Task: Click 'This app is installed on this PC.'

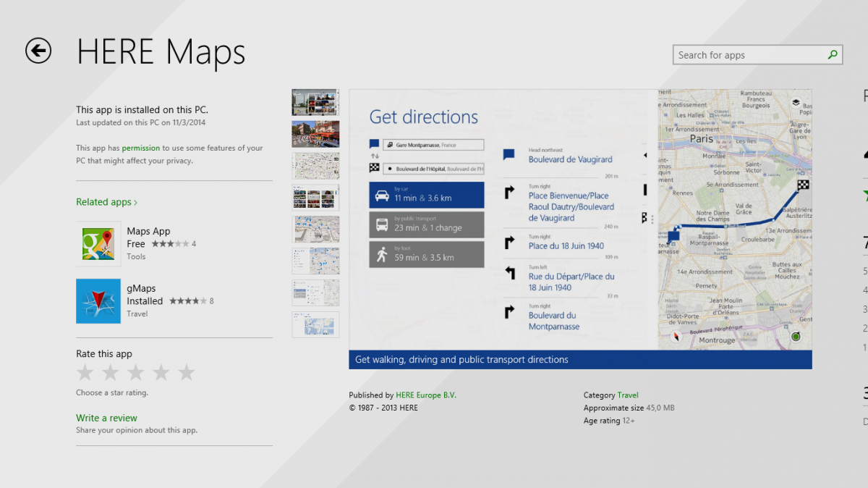Action: pyautogui.click(x=142, y=110)
